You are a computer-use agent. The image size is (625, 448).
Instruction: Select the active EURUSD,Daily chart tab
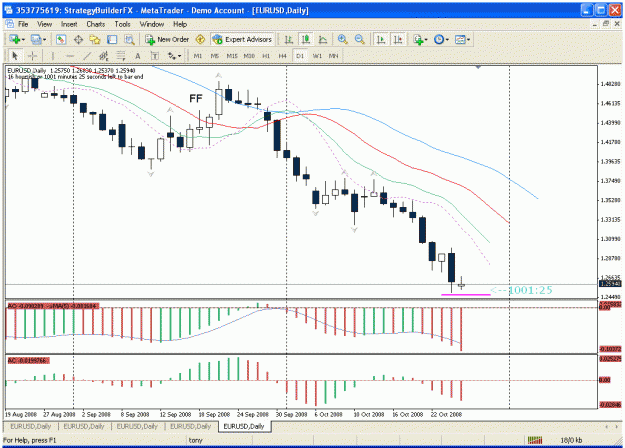(244, 426)
